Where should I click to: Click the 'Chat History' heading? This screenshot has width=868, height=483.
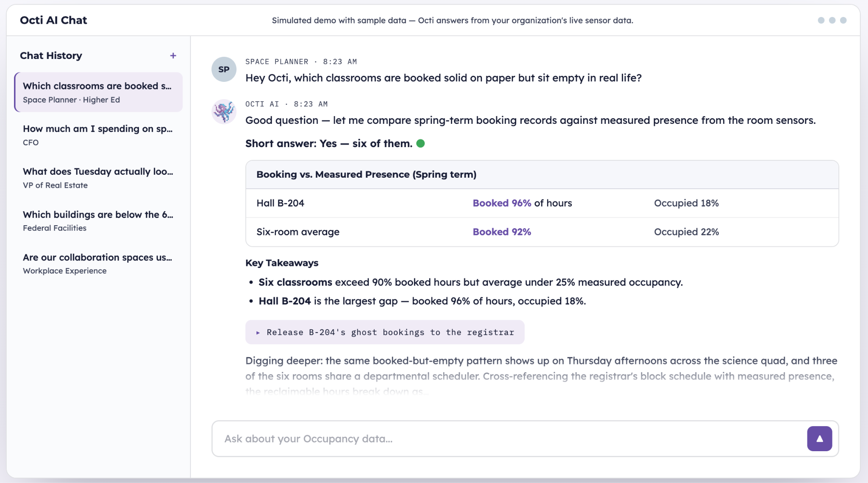click(51, 56)
